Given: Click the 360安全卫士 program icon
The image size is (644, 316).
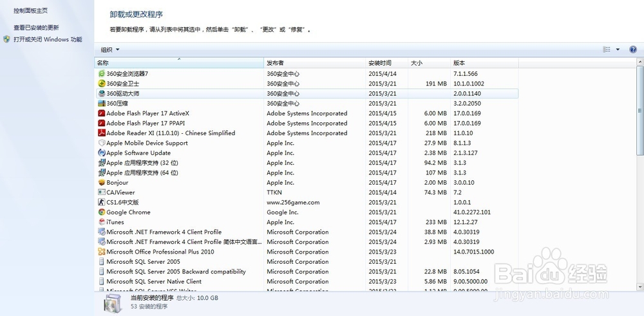Looking at the screenshot, I should [102, 84].
